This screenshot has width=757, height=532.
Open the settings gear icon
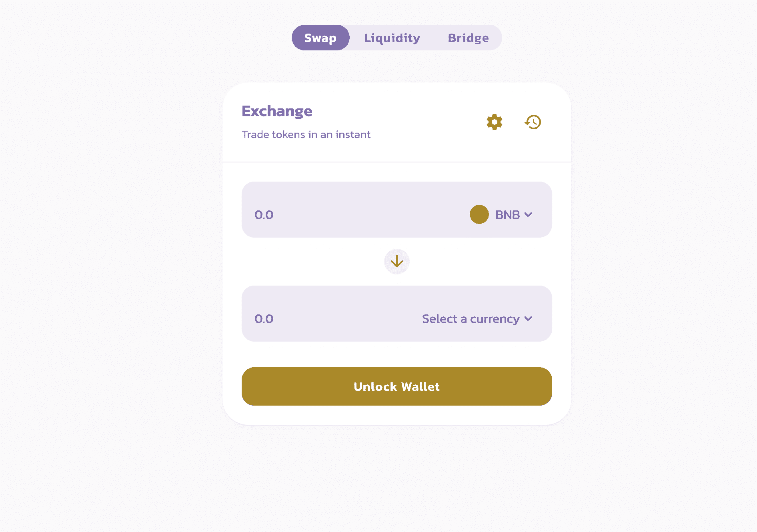click(x=495, y=122)
